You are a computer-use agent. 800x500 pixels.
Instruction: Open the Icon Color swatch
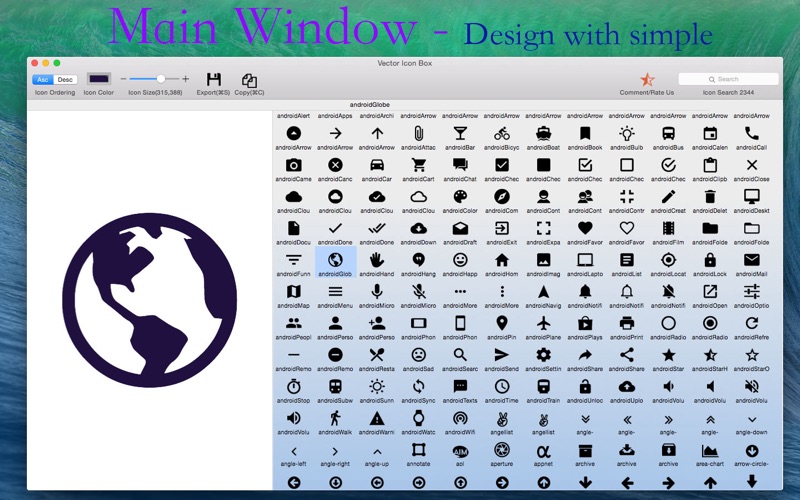(99, 79)
